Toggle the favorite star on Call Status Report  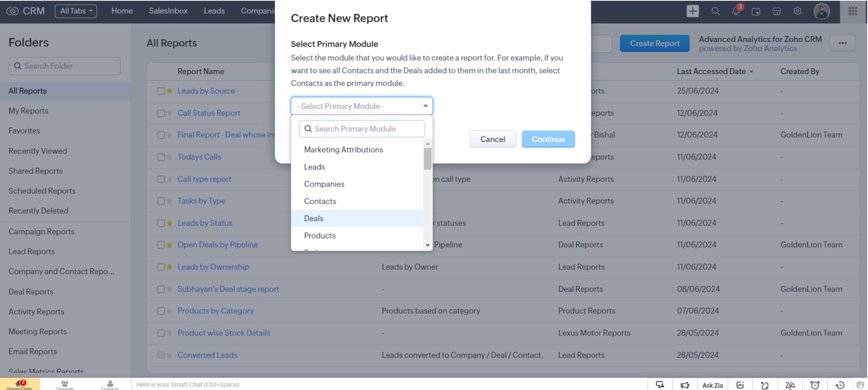pos(169,113)
